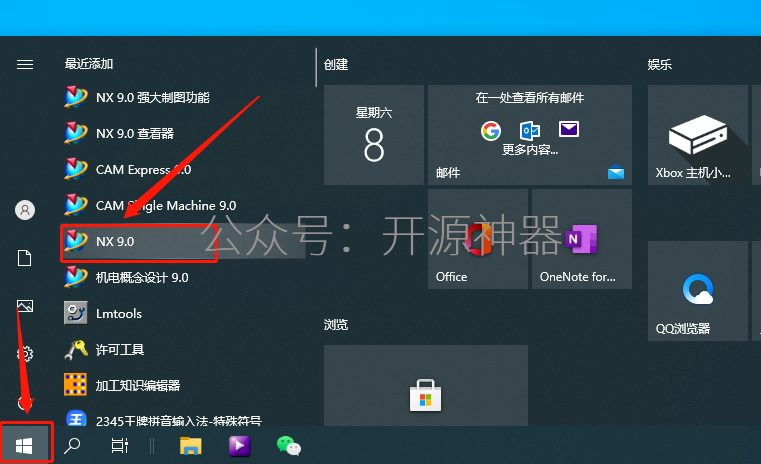Open the Office tile
761x464 pixels.
(478, 239)
